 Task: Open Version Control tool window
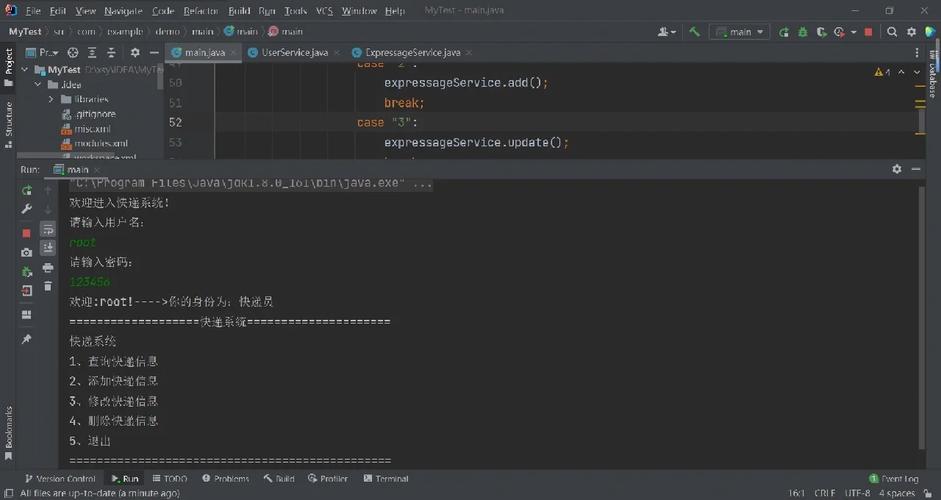coord(60,478)
